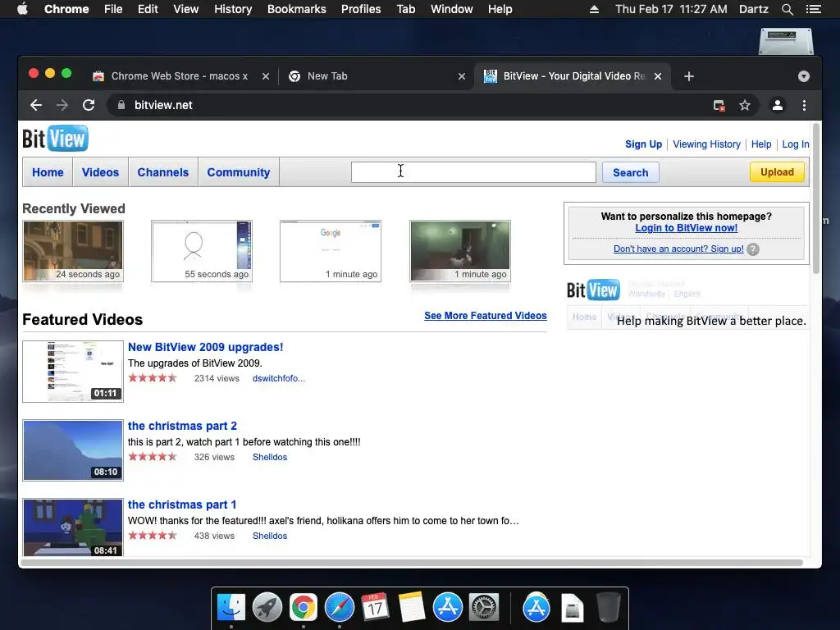Click the Chrome icon in the dock

[x=304, y=608]
